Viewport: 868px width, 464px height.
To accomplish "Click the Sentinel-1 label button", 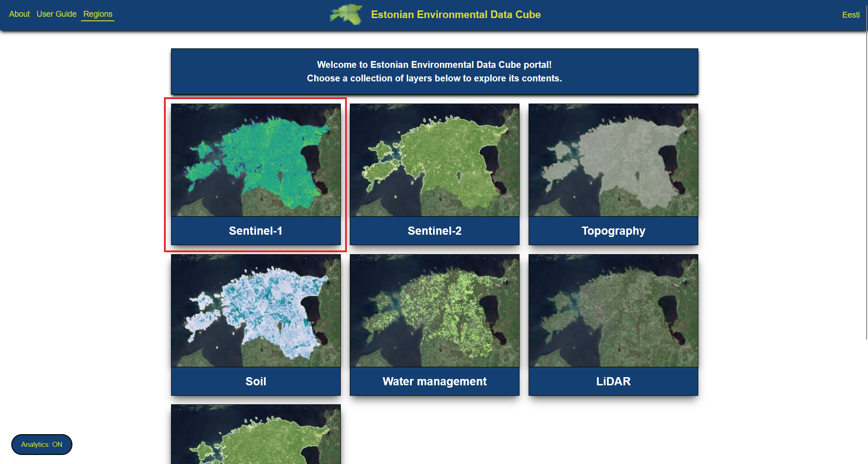I will point(256,231).
